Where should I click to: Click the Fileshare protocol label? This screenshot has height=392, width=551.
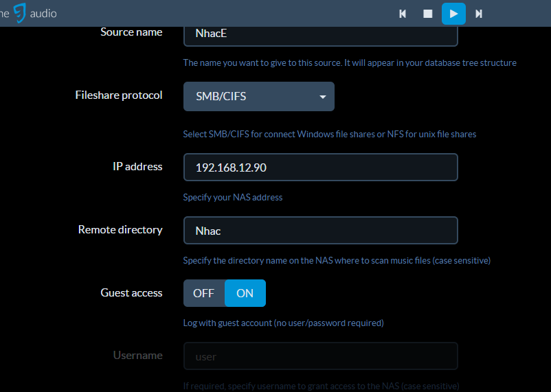pyautogui.click(x=119, y=95)
